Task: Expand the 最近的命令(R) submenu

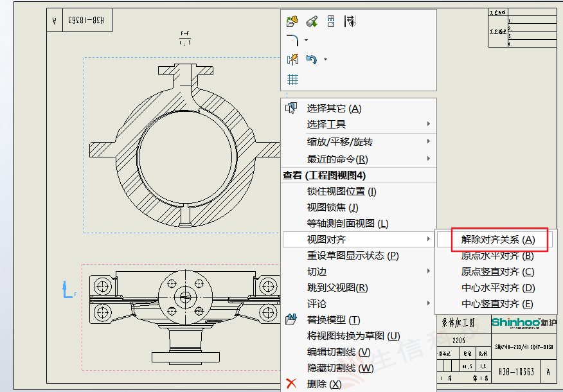Action: pyautogui.click(x=359, y=159)
